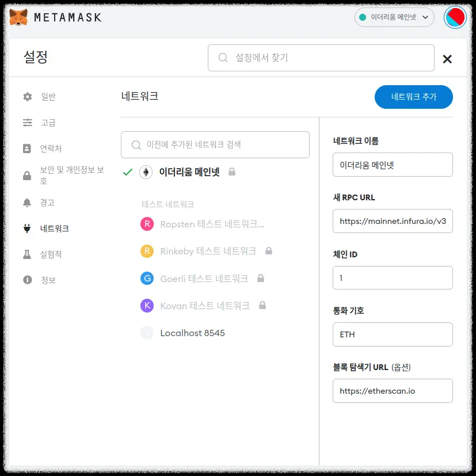Click the MetaMask fox logo
The height and width of the screenshot is (476, 476).
pos(18,17)
